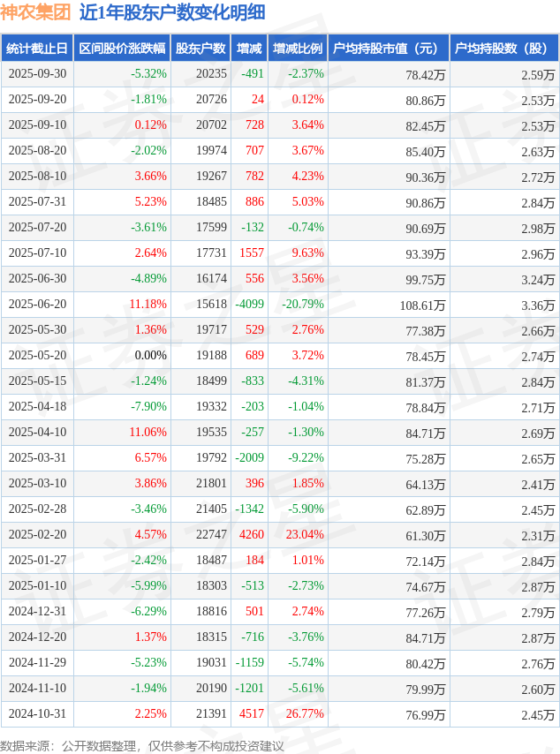Viewport: 560px width, 754px height.
Task: Select the 区间股价涨跌幅 column header
Action: (x=122, y=49)
